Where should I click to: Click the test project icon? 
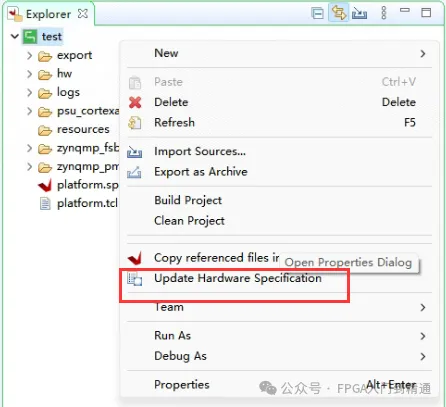coord(30,37)
